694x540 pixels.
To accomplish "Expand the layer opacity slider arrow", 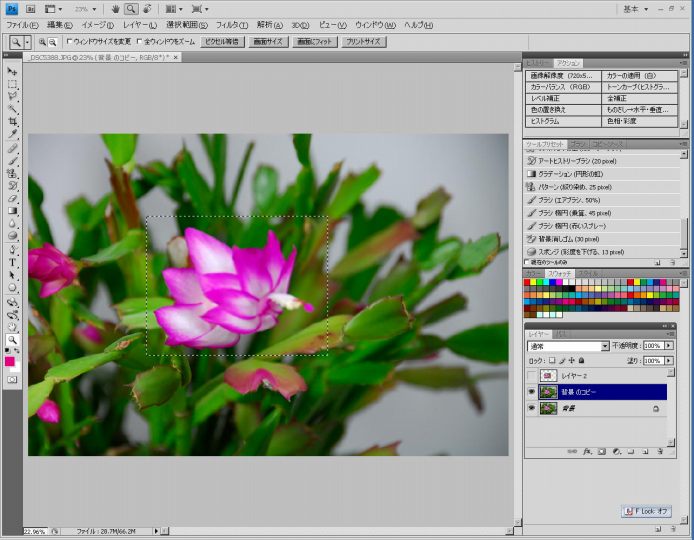I will [x=668, y=346].
